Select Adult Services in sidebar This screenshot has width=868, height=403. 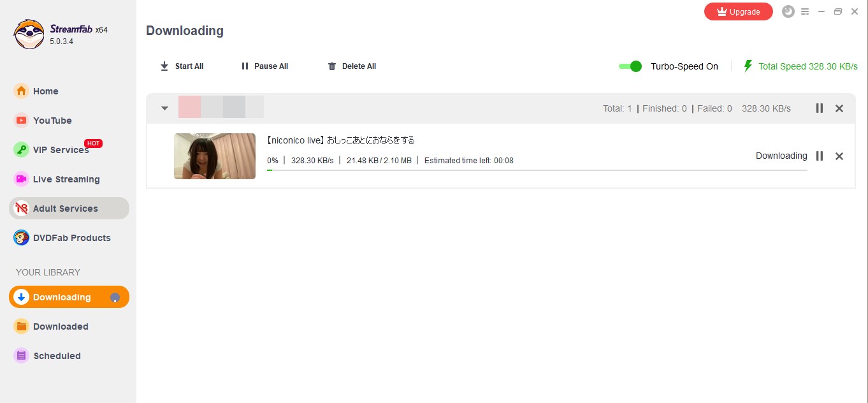(69, 209)
